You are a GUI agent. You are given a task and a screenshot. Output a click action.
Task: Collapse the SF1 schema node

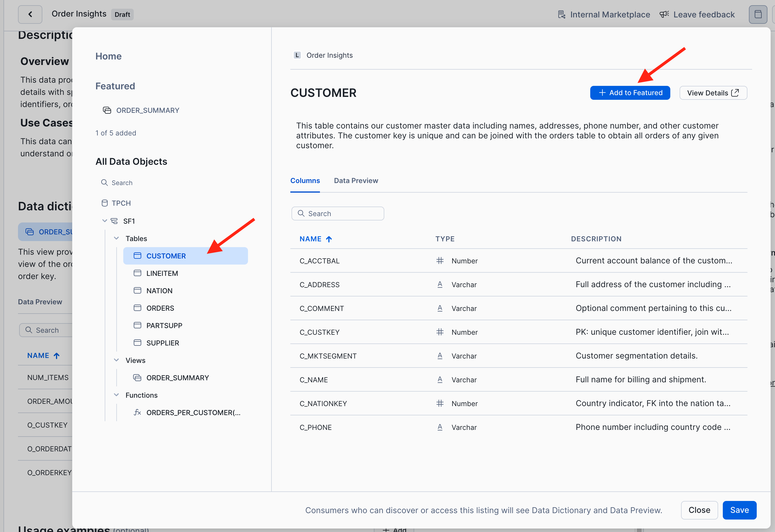tap(104, 221)
